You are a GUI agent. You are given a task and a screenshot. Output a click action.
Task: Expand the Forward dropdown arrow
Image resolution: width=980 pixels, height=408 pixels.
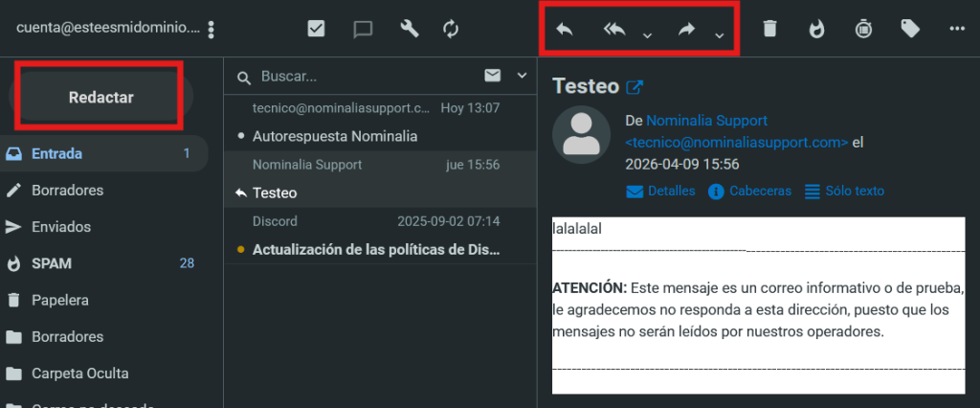pos(719,35)
